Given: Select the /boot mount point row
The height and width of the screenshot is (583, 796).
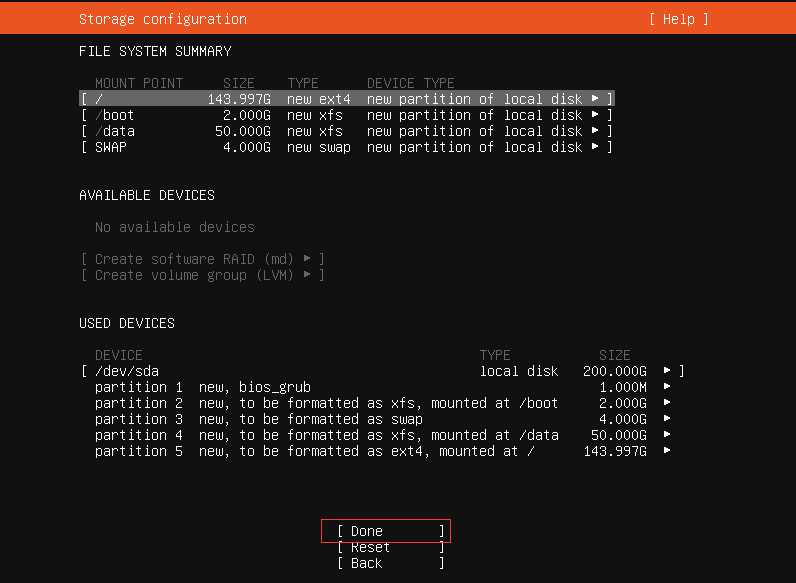Looking at the screenshot, I should click(347, 115).
